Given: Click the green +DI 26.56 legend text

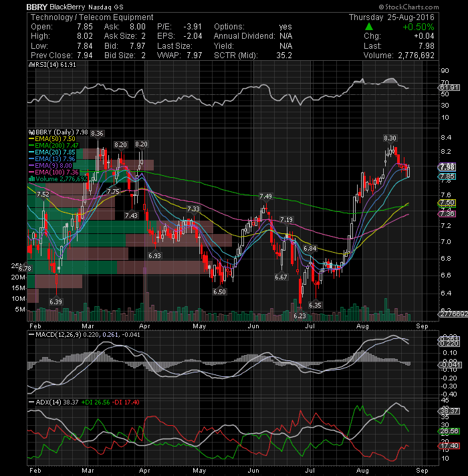Looking at the screenshot, I should point(96,402).
